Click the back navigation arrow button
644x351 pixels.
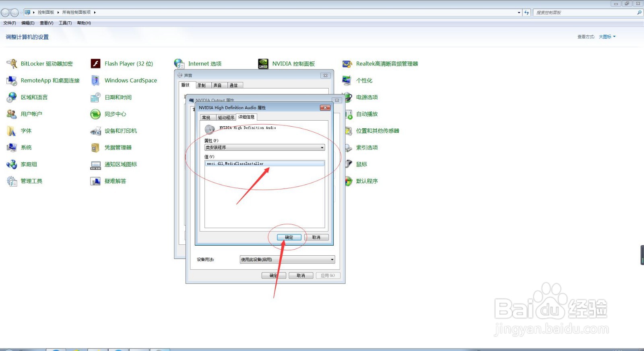point(5,12)
